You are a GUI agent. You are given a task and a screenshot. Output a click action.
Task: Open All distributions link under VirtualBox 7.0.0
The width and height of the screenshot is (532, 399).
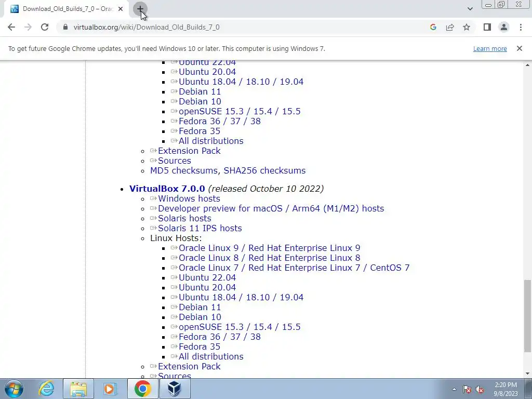[211, 356]
